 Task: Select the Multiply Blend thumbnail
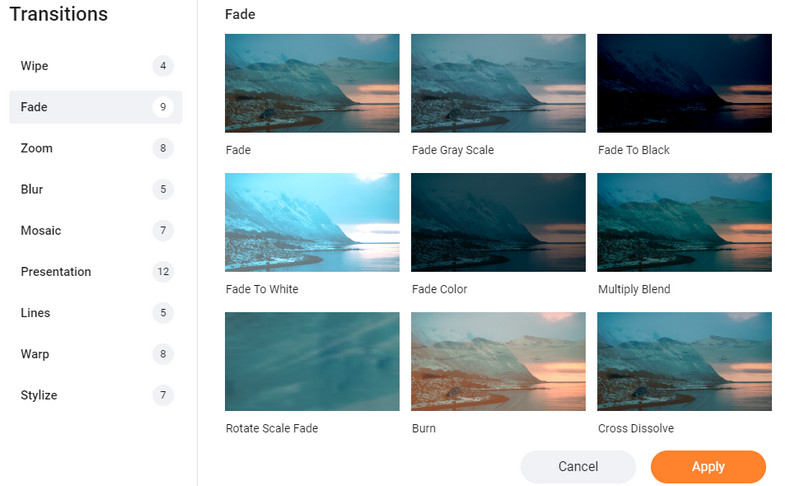(x=684, y=222)
